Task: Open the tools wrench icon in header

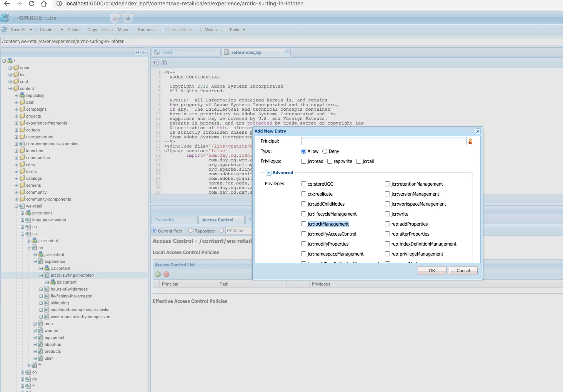Action: 115,18
